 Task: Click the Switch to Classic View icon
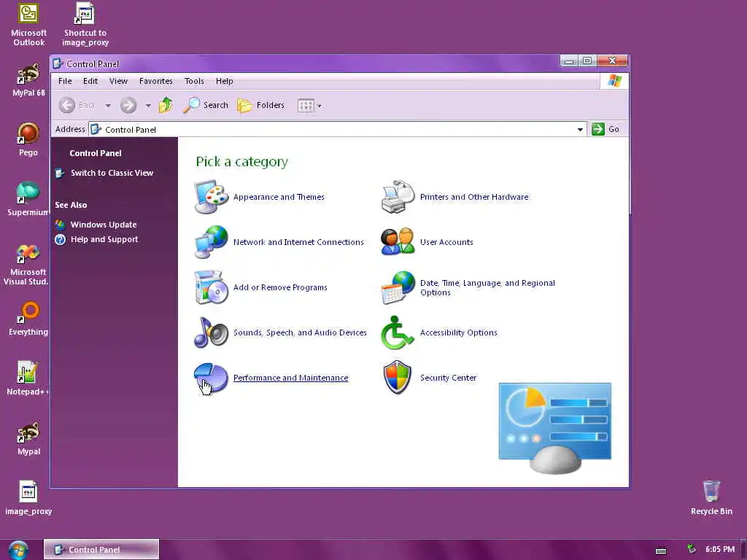[x=60, y=173]
